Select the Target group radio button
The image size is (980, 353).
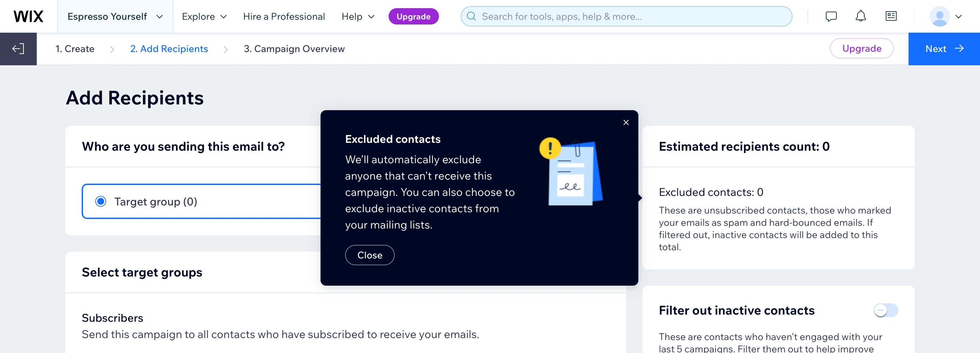coord(101,201)
